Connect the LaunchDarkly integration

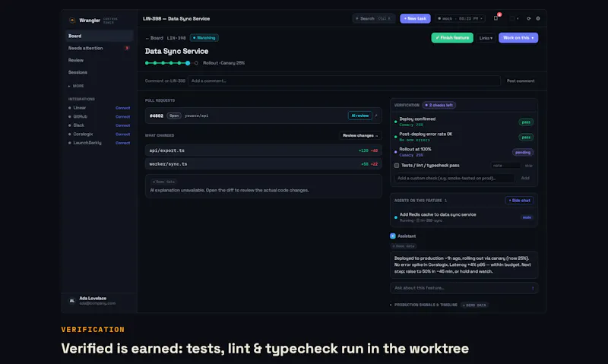[122, 143]
